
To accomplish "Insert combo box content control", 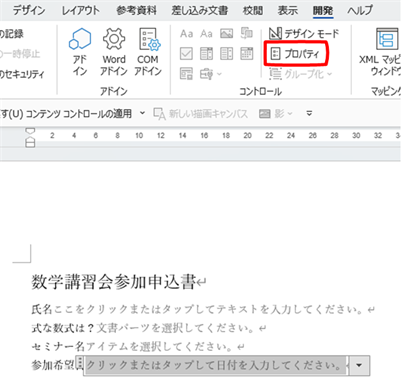I will (x=206, y=54).
